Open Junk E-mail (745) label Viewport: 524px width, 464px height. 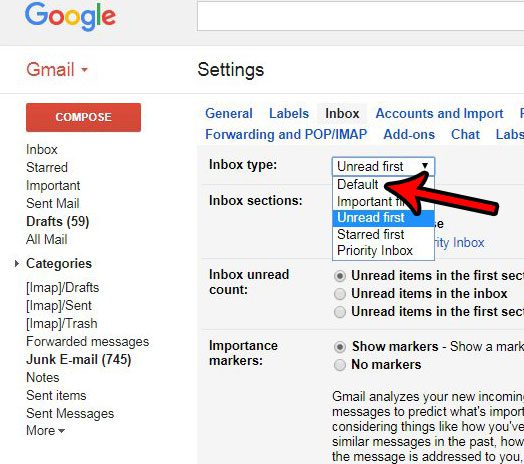point(79,360)
